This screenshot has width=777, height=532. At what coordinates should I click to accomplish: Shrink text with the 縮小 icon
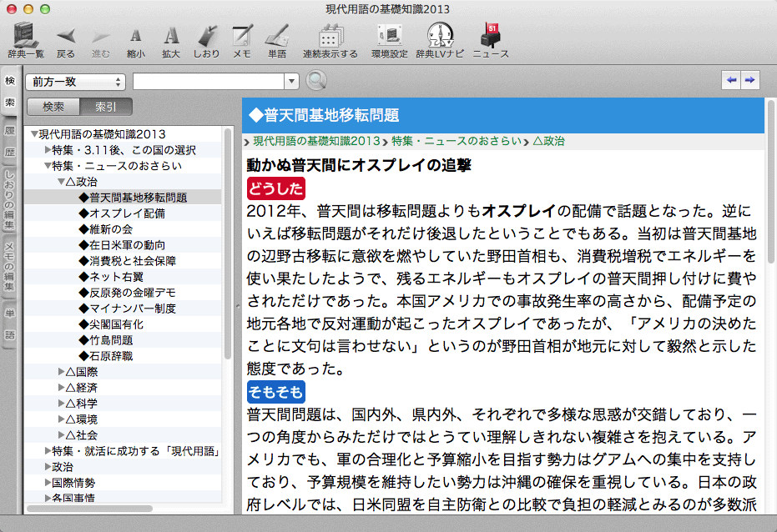135,41
